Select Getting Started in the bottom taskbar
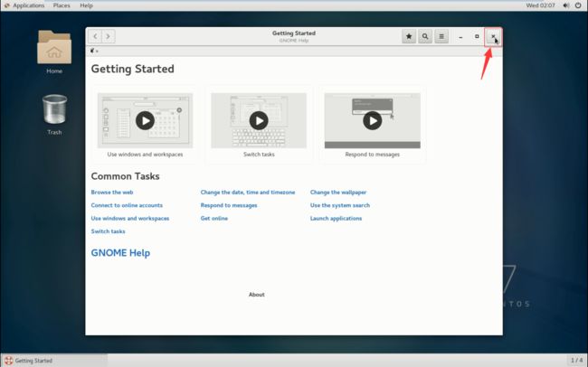The width and height of the screenshot is (588, 367). [x=54, y=361]
